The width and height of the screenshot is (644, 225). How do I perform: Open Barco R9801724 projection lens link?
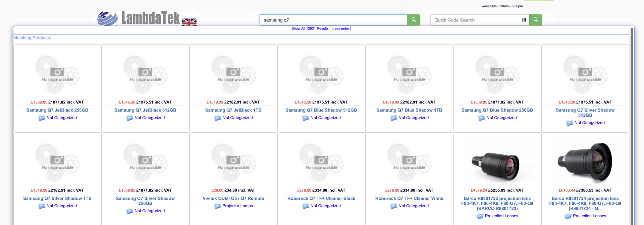point(585,203)
